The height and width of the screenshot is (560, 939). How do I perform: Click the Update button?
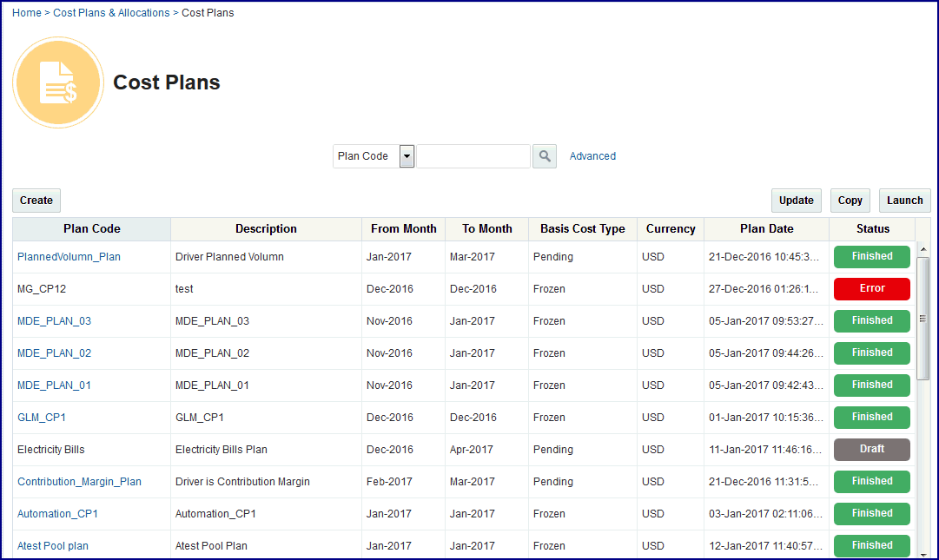796,201
